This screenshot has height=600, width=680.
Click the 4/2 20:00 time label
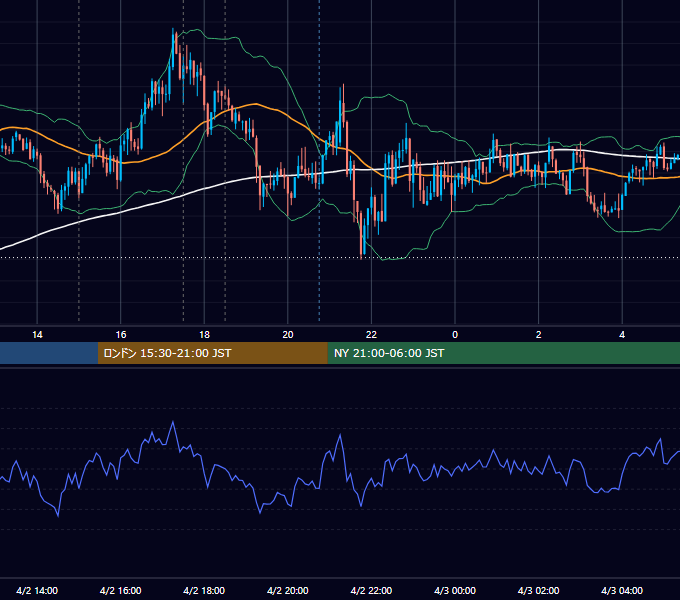pyautogui.click(x=288, y=590)
